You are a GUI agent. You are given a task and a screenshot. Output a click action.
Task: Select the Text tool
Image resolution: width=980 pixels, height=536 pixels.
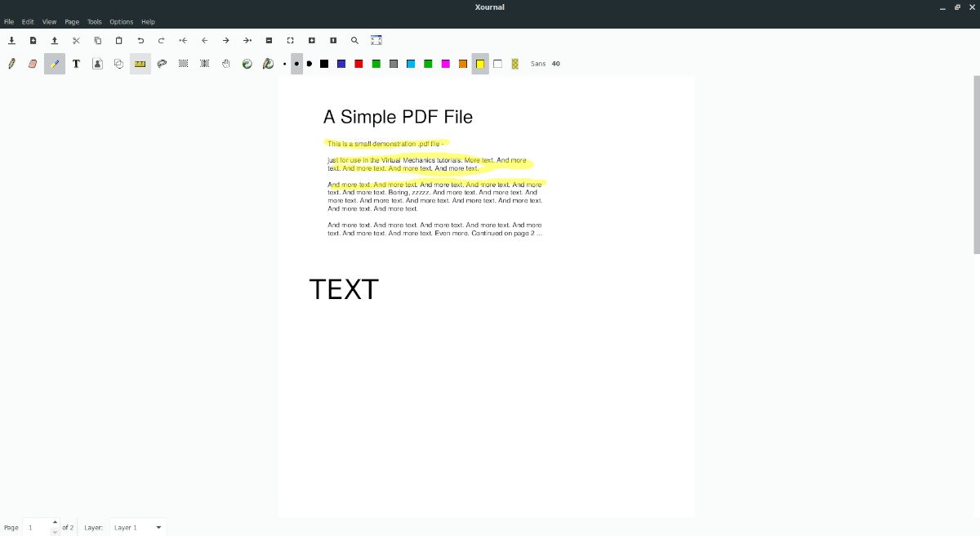click(x=76, y=64)
